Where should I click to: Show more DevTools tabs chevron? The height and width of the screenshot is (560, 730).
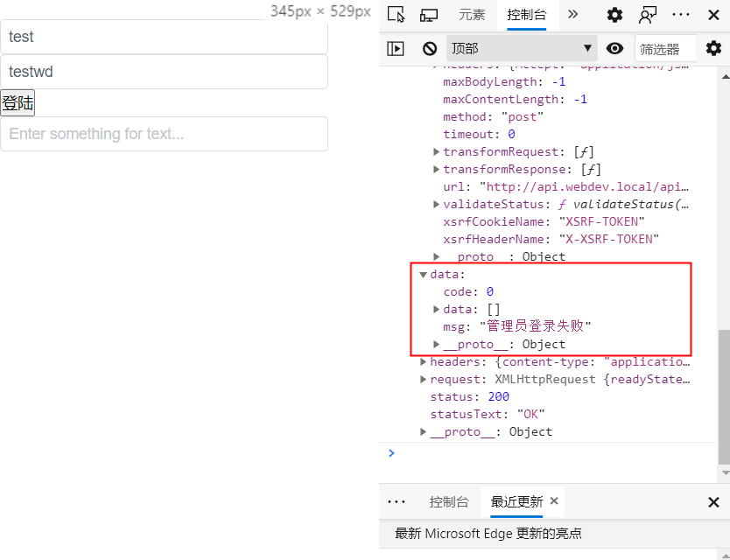pyautogui.click(x=573, y=14)
